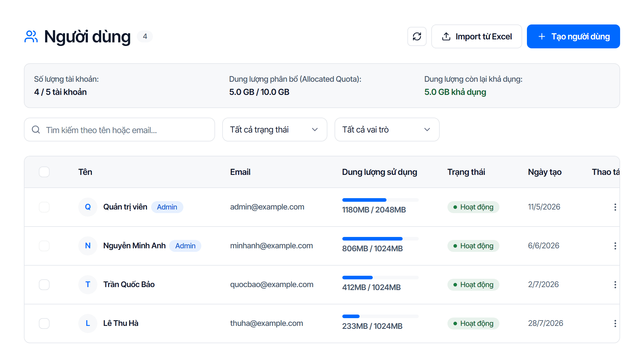644x362 pixels.
Task: Click 5.0 GB khả dụng value
Action: pyautogui.click(x=455, y=92)
